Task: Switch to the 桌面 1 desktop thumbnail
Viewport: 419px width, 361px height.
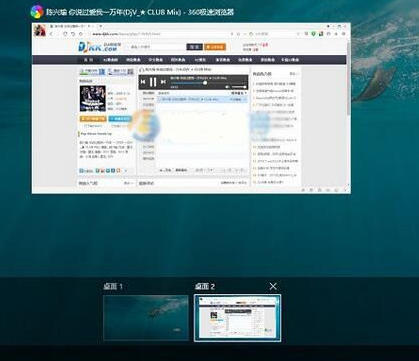Action: 146,318
